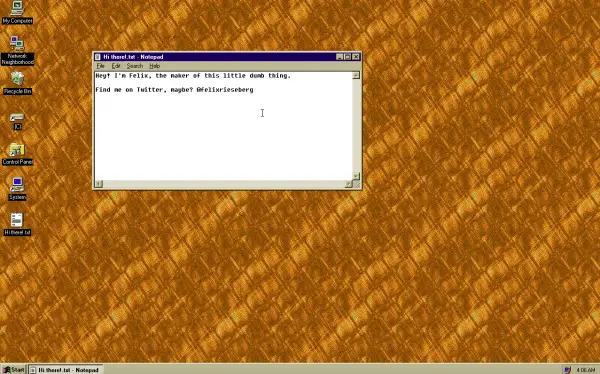This screenshot has width=600, height=374.
Task: Click the @felixrieseberg text in Notepad
Action: pos(225,90)
